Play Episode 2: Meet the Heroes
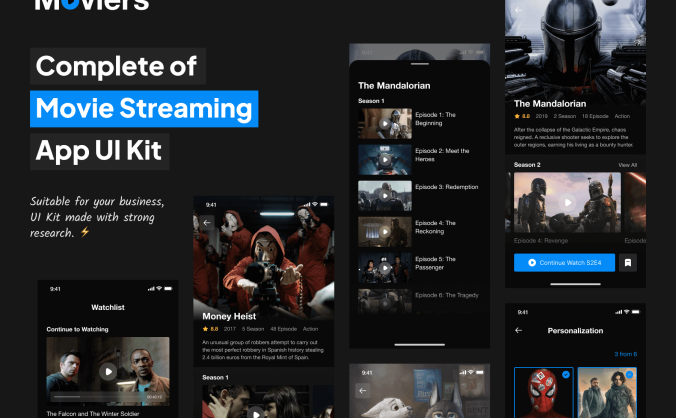Viewport: 676px width, 418px height. [x=385, y=160]
